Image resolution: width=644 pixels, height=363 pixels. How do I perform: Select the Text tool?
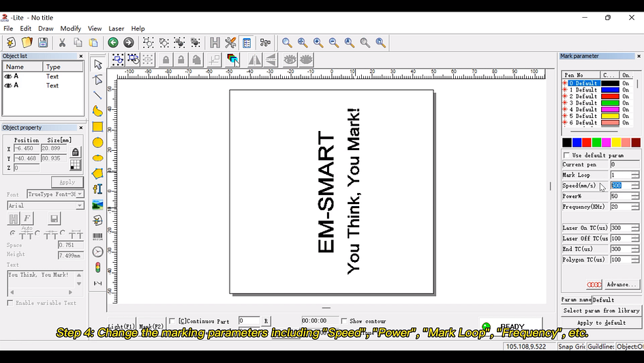(97, 189)
